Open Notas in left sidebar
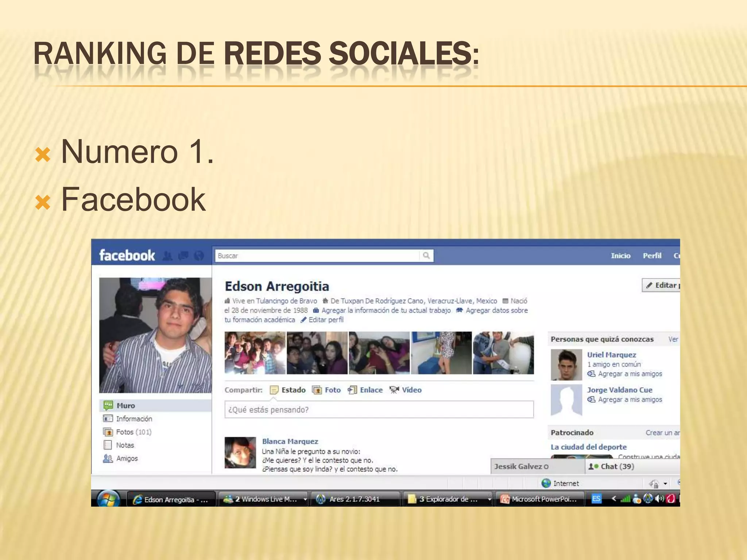The height and width of the screenshot is (560, 747). [x=125, y=445]
